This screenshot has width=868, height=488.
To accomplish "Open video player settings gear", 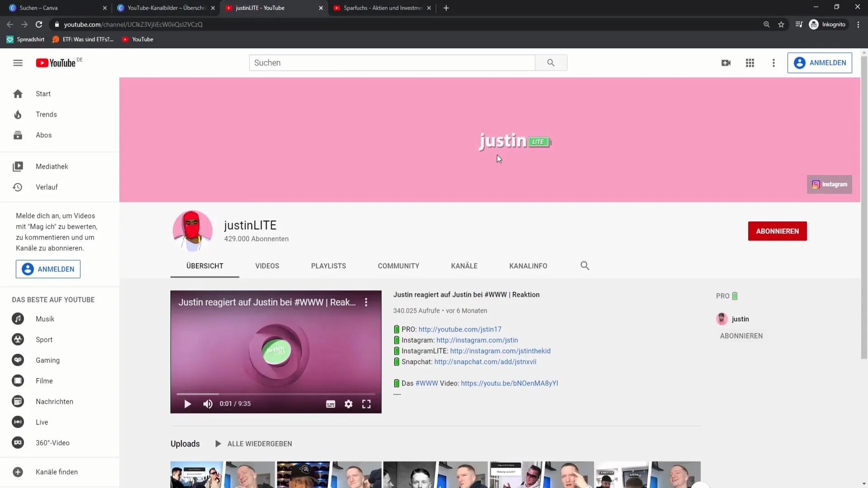I will tap(349, 404).
